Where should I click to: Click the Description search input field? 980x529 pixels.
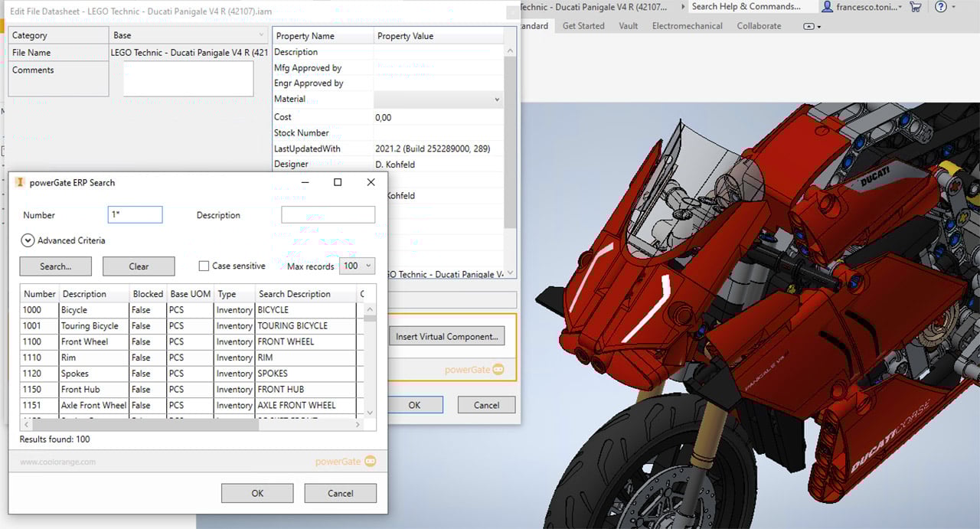point(328,215)
